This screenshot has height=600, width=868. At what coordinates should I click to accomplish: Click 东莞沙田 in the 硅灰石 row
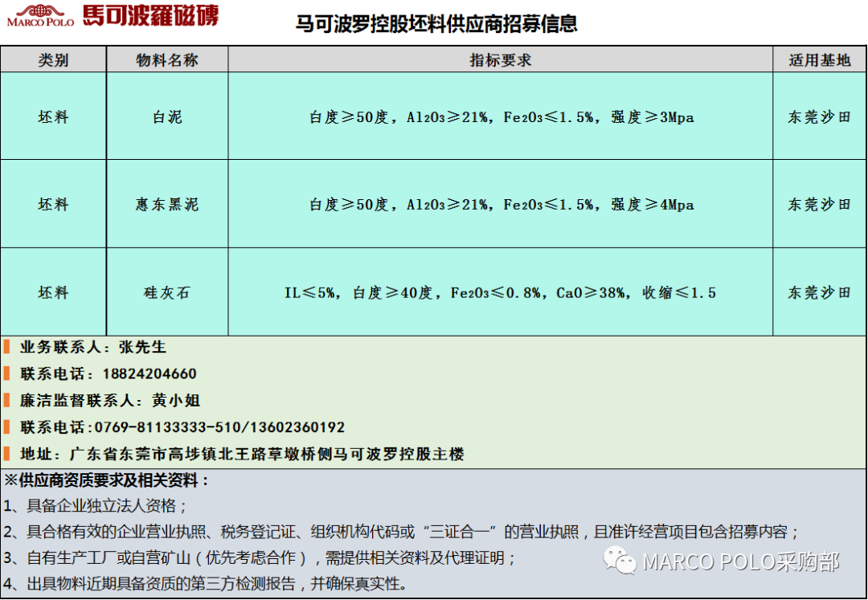(819, 292)
